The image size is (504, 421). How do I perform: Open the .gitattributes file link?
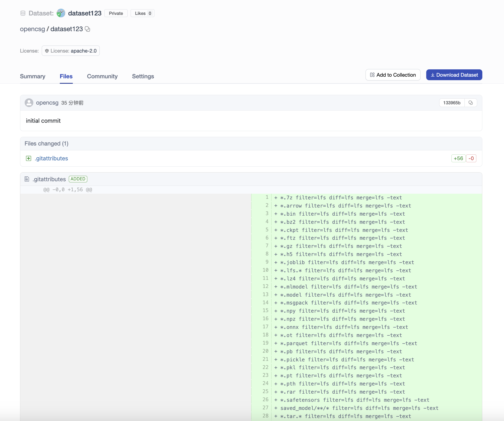tap(51, 158)
